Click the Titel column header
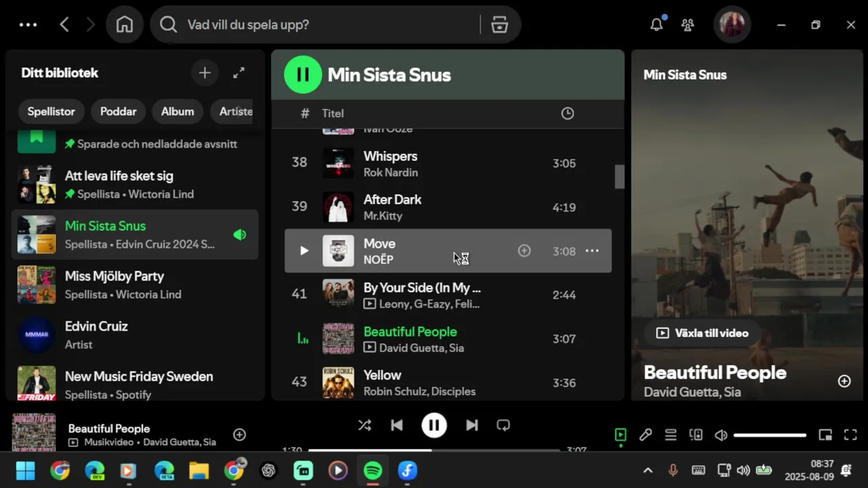Screen dimensions: 868x488 tap(333, 113)
